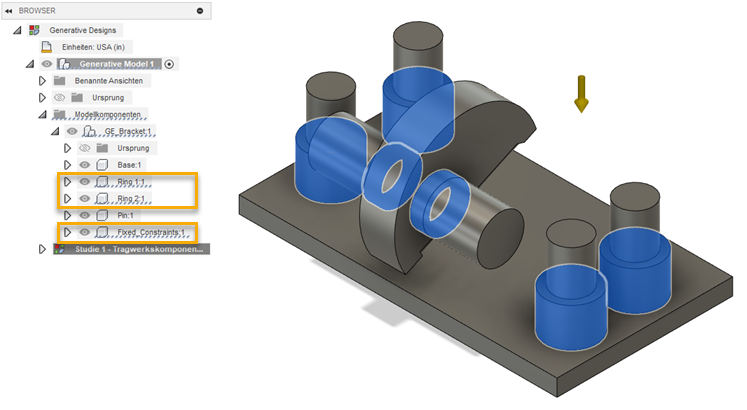Viewport: 747px width, 410px height.
Task: Click the Studie 1 study icon
Action: (60, 249)
